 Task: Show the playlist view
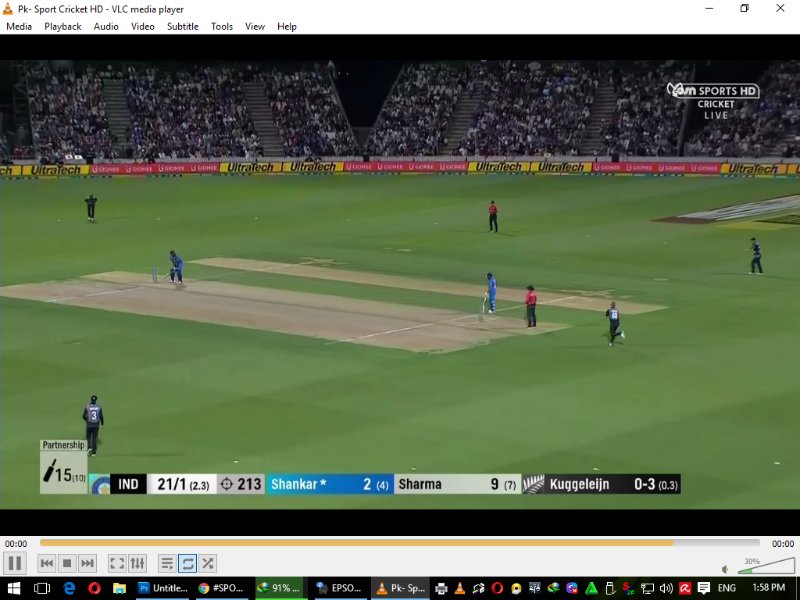[167, 564]
